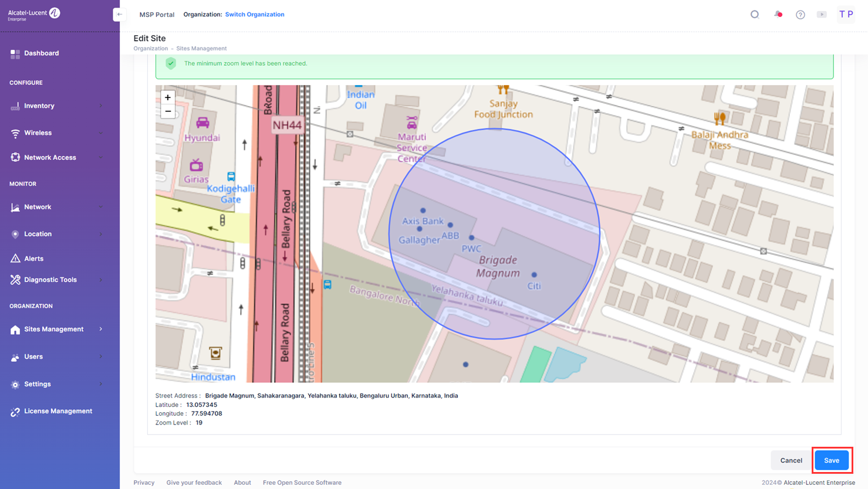The image size is (868, 489).
Task: Click the Citi marker on the map
Action: pos(534,275)
